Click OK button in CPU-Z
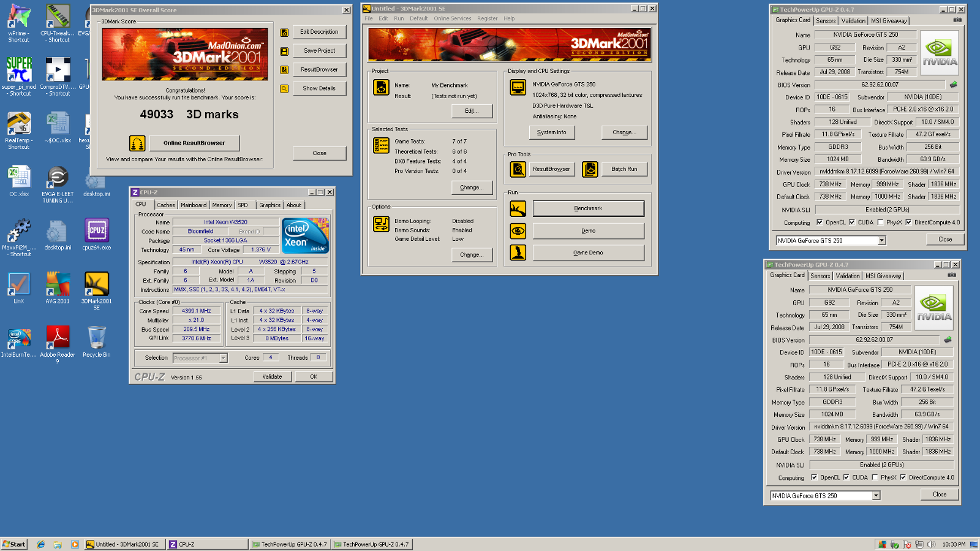Image resolution: width=980 pixels, height=551 pixels. click(314, 377)
